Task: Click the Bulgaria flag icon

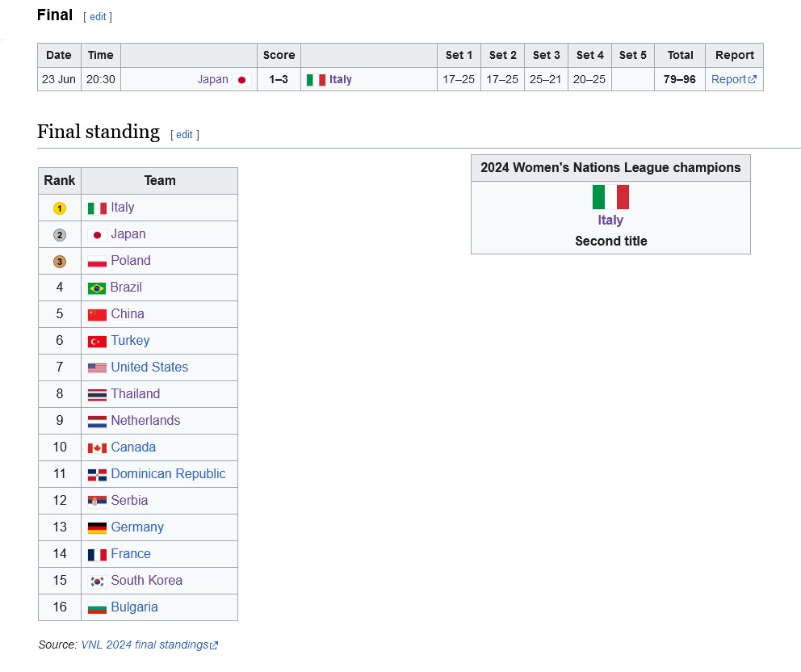Action: pyautogui.click(x=97, y=607)
